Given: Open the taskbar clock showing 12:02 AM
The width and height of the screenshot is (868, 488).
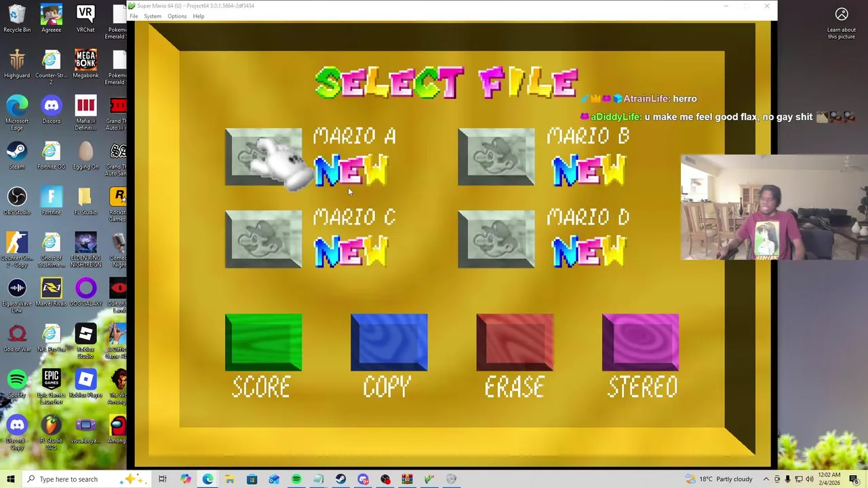Looking at the screenshot, I should tap(830, 479).
